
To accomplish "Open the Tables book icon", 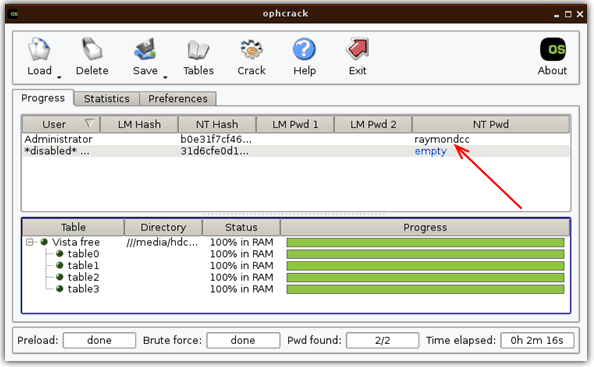I will (198, 50).
